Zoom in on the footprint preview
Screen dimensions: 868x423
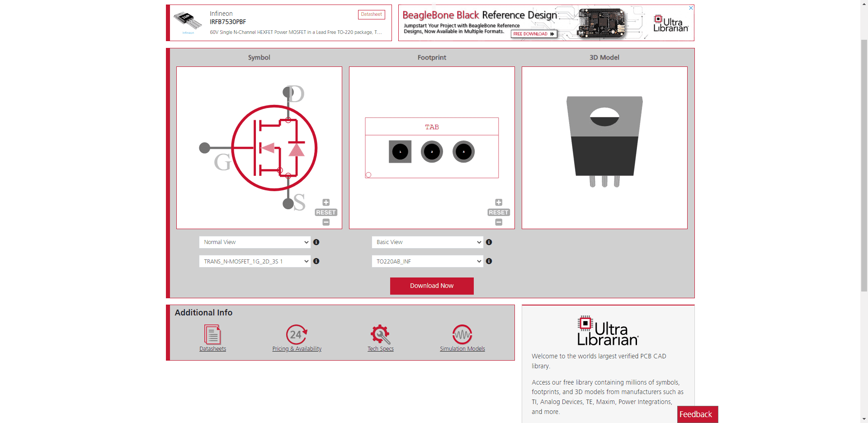pyautogui.click(x=499, y=202)
